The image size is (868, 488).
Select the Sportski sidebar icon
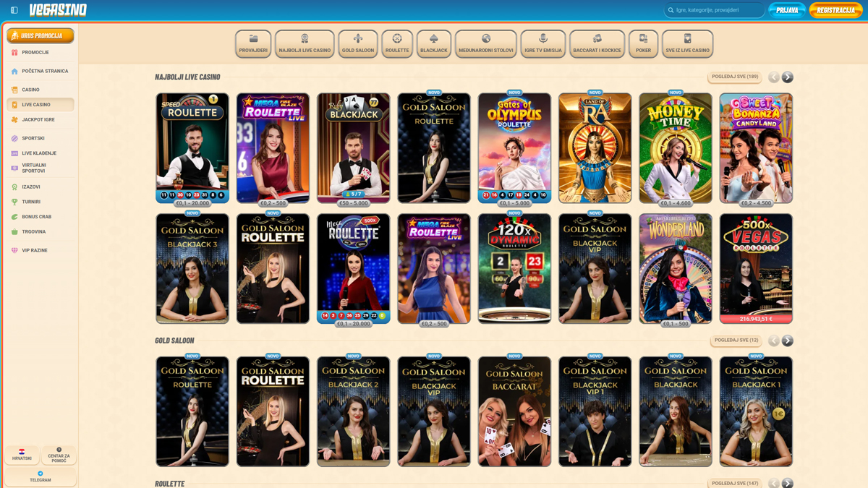click(14, 138)
